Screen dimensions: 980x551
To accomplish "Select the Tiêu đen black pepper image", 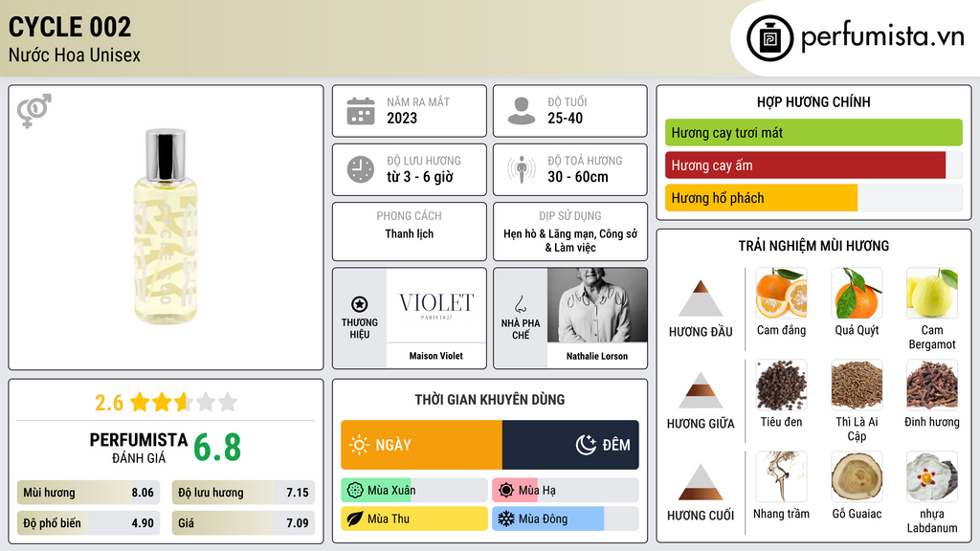I will click(x=781, y=385).
